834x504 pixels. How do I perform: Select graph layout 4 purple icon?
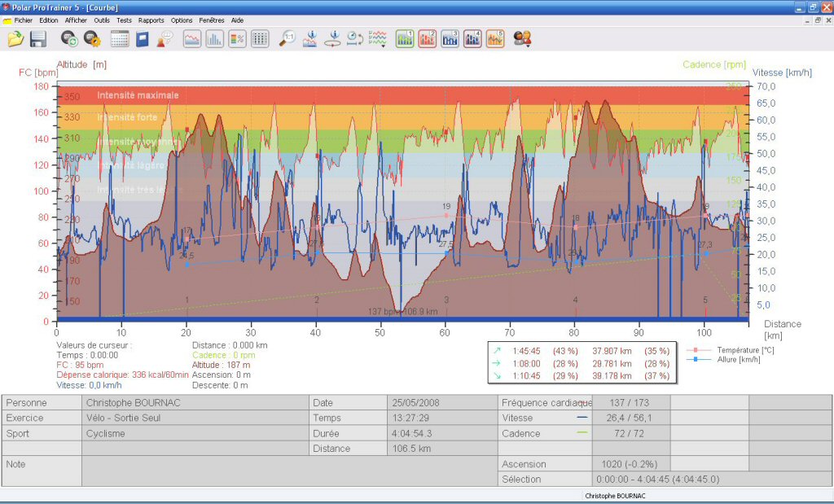pos(472,39)
